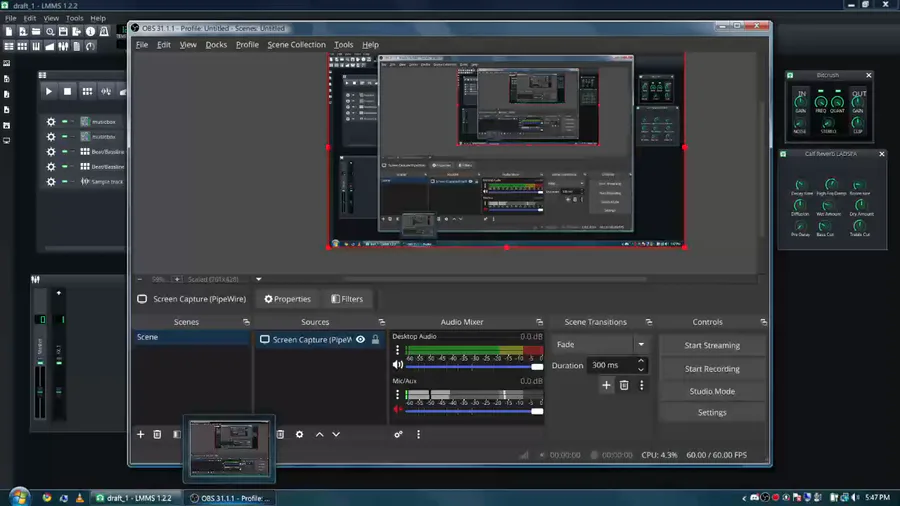Open Audio Mixer bottom three-dot menu
This screenshot has height=506, width=900.
[x=418, y=434]
